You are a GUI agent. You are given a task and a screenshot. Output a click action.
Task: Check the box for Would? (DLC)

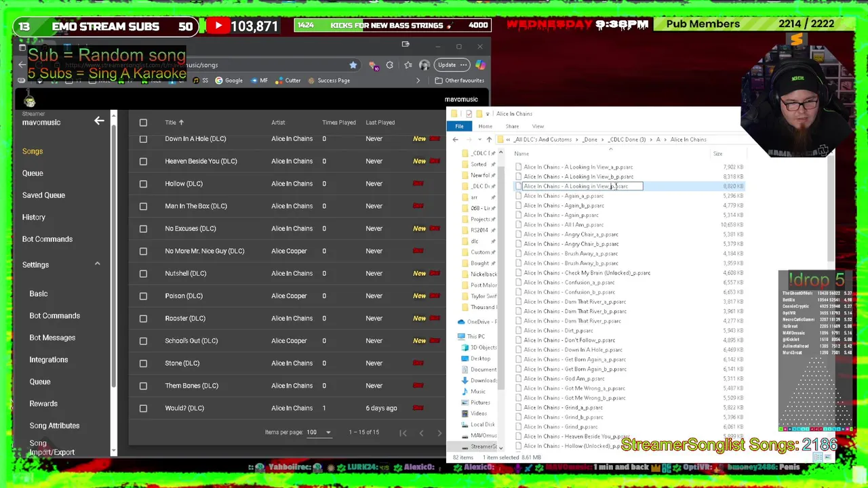pyautogui.click(x=143, y=408)
